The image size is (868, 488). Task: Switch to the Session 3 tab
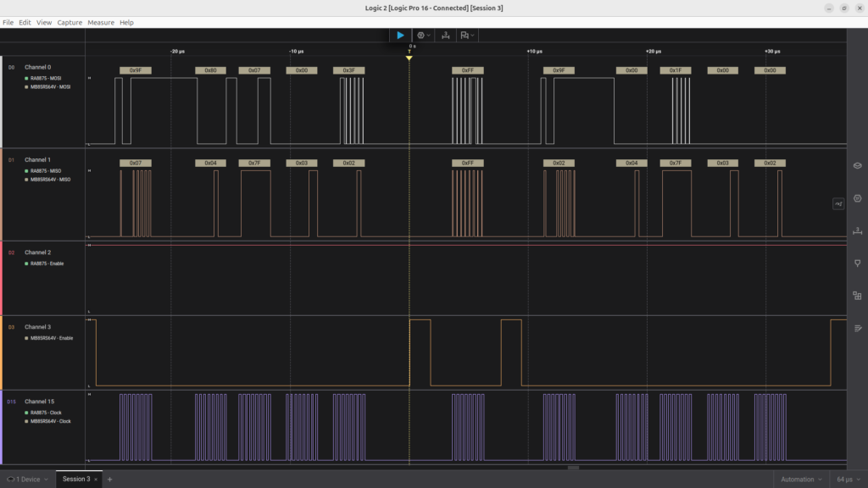click(x=75, y=480)
